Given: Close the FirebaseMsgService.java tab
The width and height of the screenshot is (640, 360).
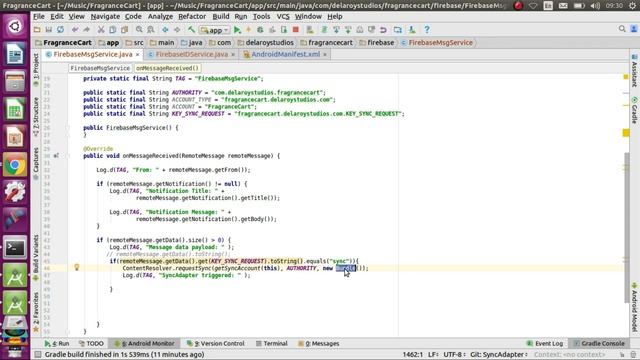Looking at the screenshot, I should pyautogui.click(x=138, y=54).
